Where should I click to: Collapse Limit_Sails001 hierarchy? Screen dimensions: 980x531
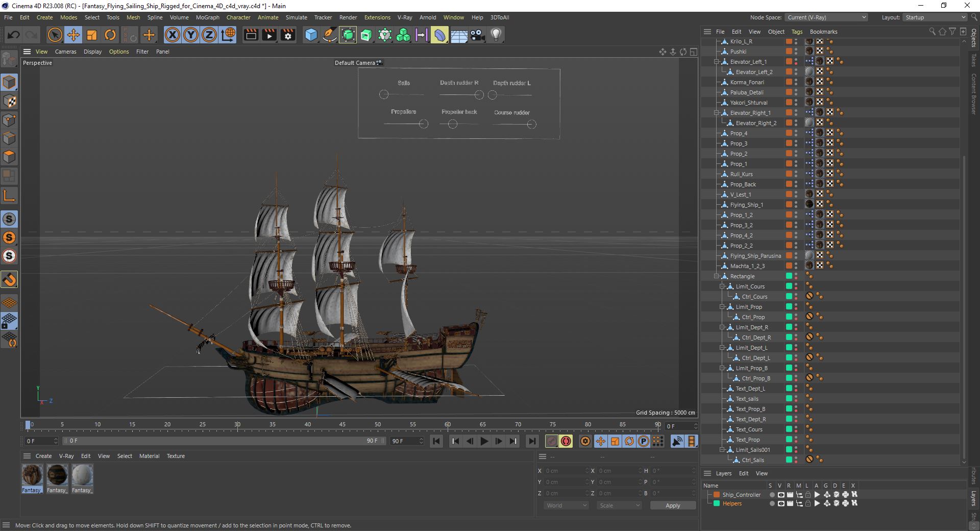722,450
